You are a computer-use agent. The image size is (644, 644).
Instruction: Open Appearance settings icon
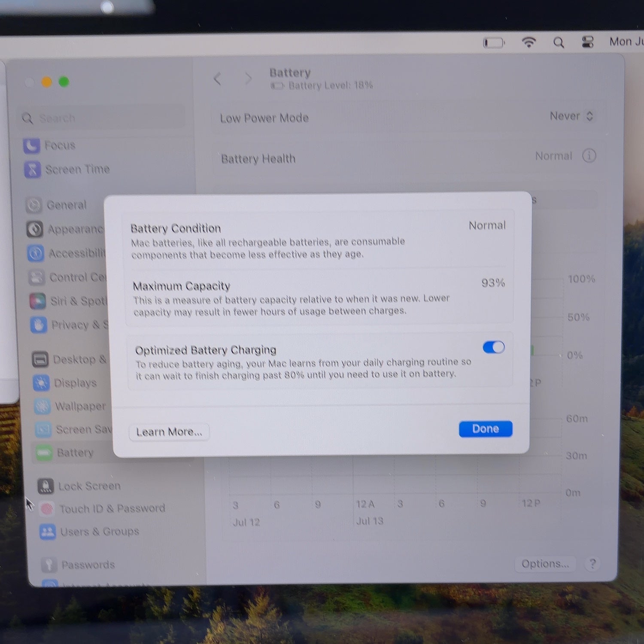35,229
